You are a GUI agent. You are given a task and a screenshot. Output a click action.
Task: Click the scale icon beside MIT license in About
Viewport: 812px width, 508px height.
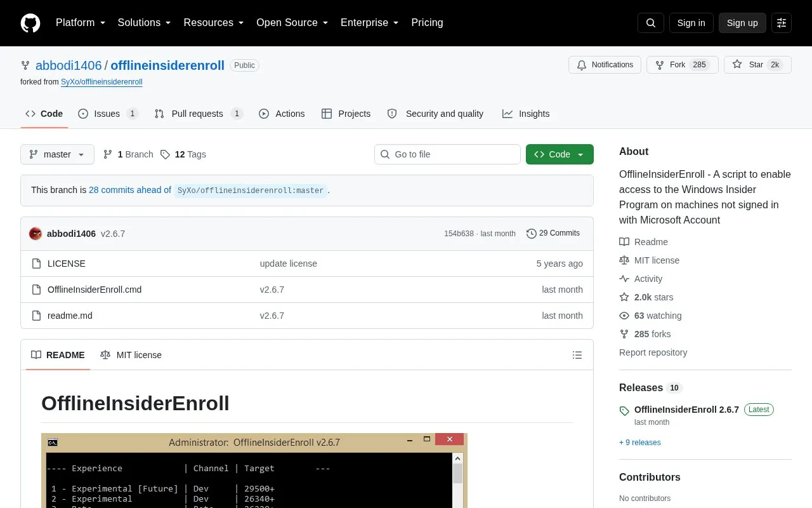624,260
